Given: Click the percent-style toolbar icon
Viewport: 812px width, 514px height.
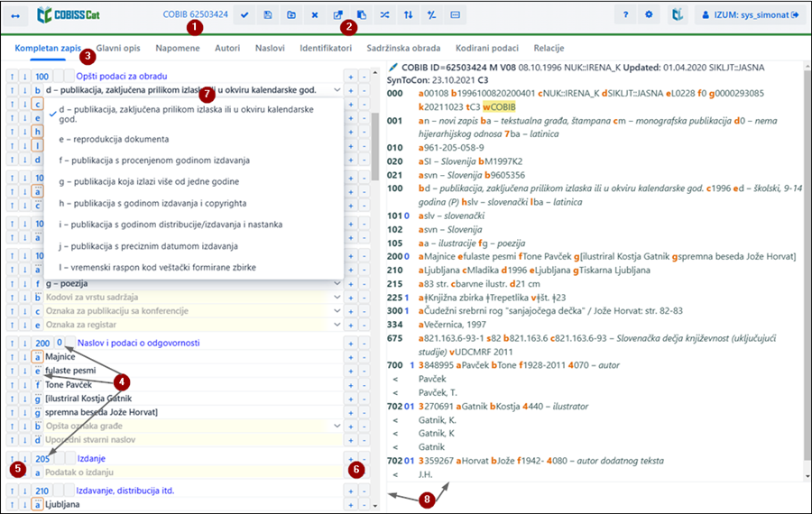Looking at the screenshot, I should 432,15.
